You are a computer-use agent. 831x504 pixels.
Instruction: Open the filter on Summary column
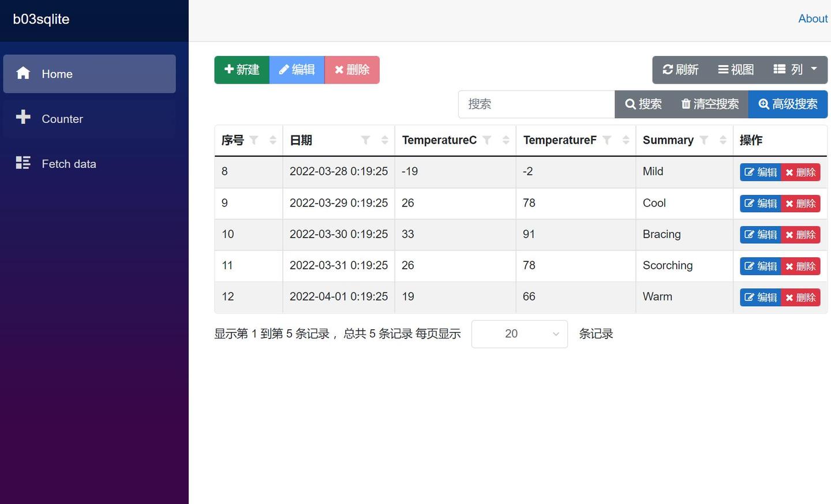pyautogui.click(x=704, y=140)
